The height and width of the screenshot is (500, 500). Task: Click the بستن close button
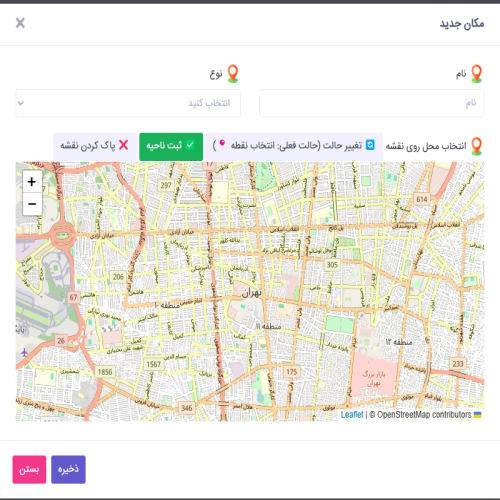click(x=29, y=469)
